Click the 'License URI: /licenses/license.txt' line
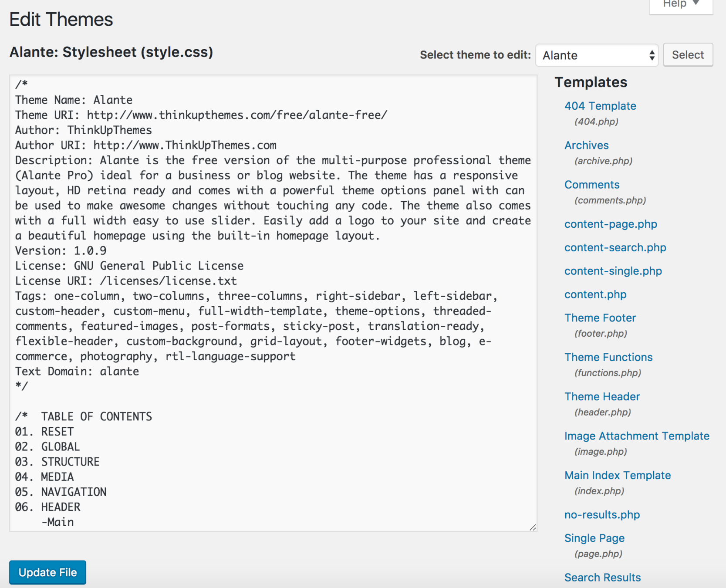Image resolution: width=726 pixels, height=588 pixels. pyautogui.click(x=126, y=281)
